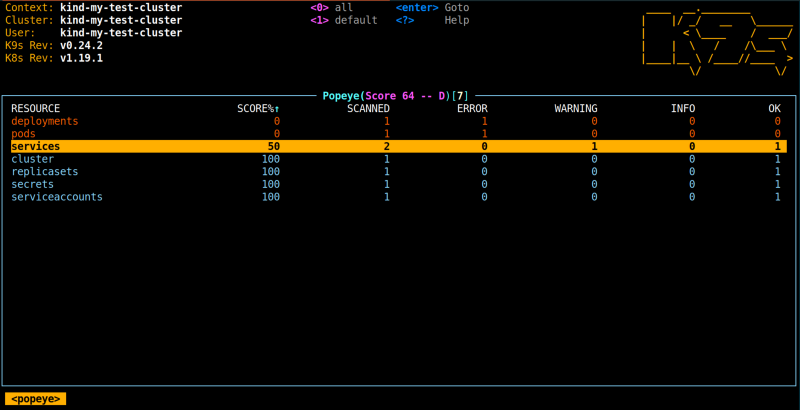Click the RESOURCE column header
Viewport: 800px width, 410px height.
(x=36, y=109)
